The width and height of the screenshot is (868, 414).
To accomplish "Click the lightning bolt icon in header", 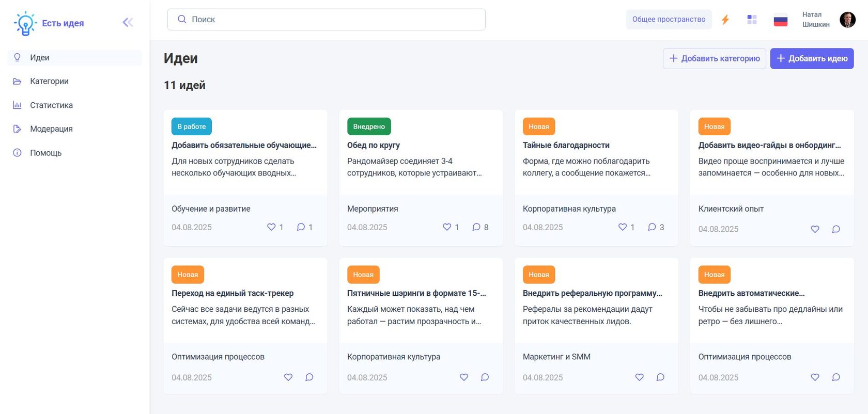I will click(725, 20).
